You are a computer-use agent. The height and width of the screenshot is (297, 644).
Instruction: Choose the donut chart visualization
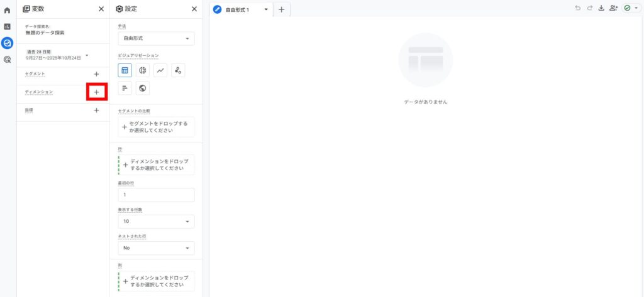click(x=143, y=70)
